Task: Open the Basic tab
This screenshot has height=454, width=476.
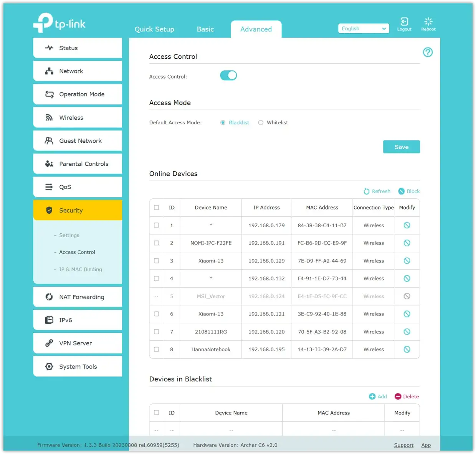Action: click(205, 29)
